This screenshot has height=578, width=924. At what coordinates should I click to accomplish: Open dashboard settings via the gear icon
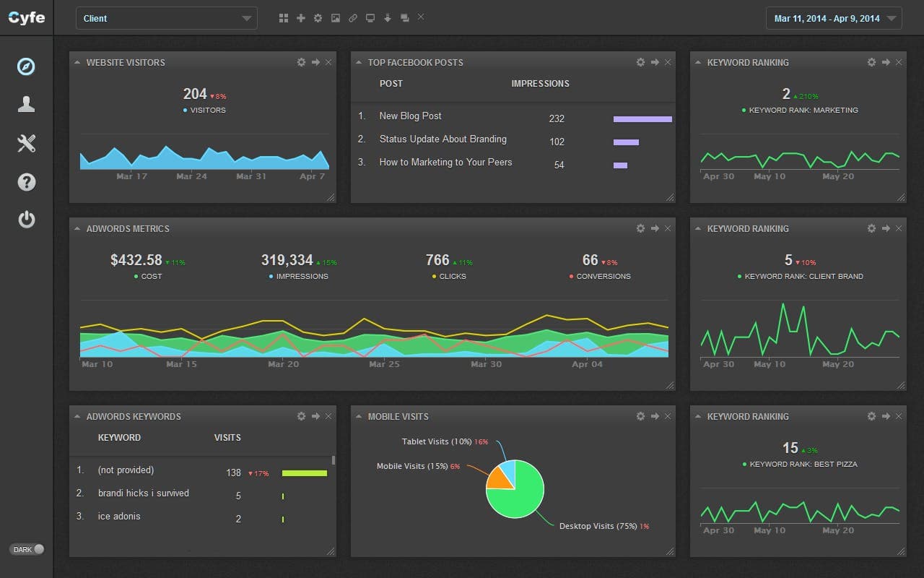tap(318, 17)
